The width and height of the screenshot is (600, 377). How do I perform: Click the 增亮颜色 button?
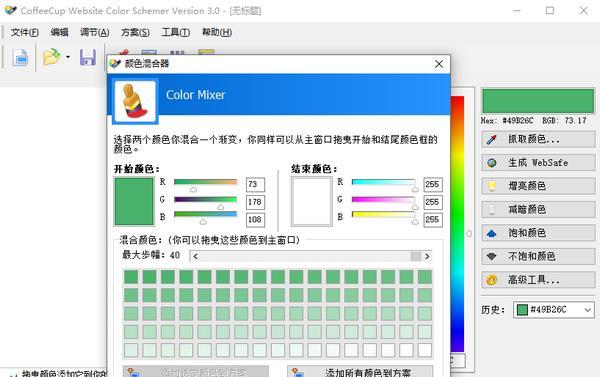[x=538, y=186]
